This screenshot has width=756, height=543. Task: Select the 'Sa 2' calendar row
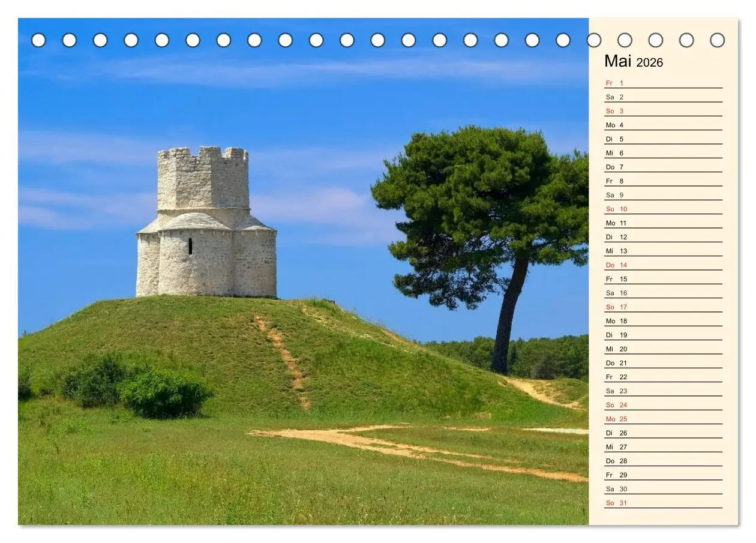tap(663, 97)
